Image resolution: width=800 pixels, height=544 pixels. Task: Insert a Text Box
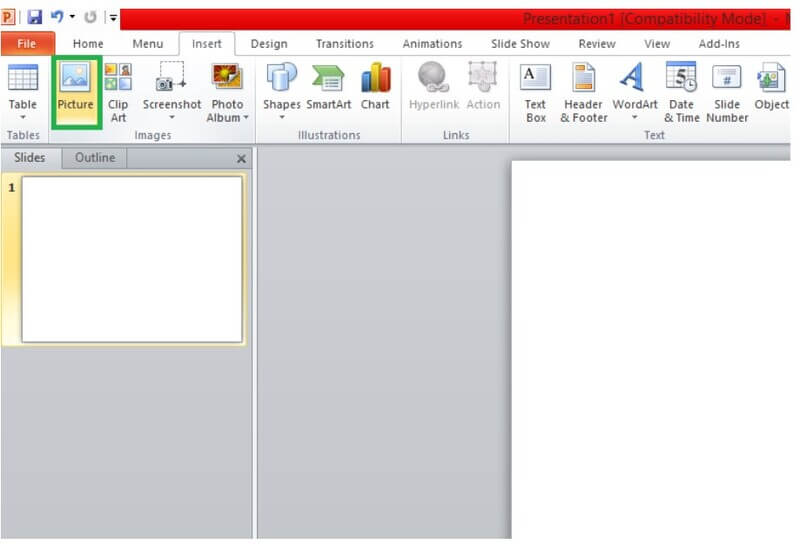[x=535, y=92]
